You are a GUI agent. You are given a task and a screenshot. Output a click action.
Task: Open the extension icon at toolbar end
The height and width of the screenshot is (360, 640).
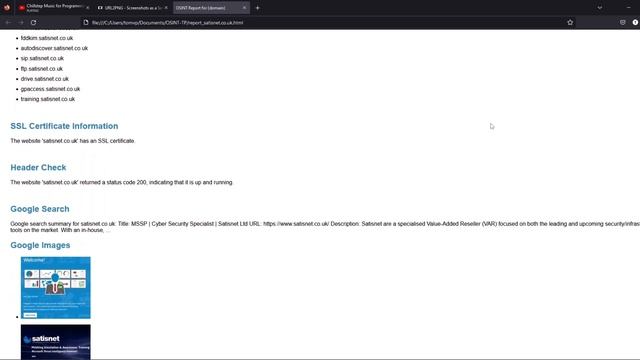(635, 22)
